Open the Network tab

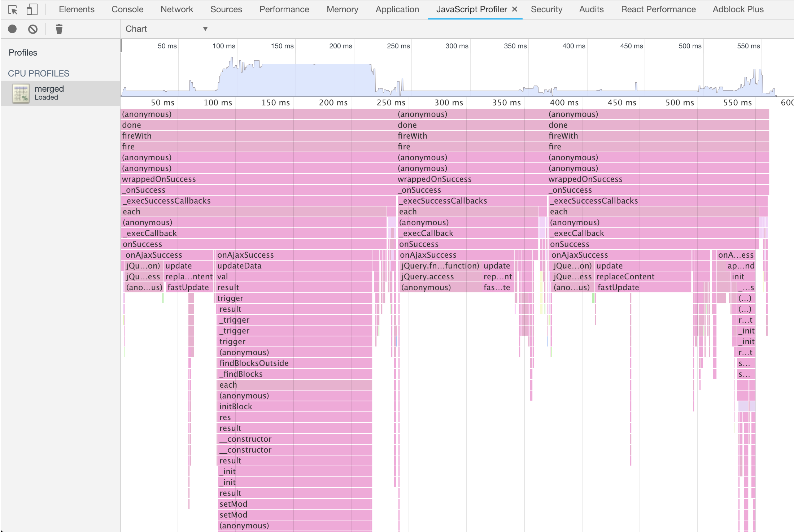[x=177, y=9]
